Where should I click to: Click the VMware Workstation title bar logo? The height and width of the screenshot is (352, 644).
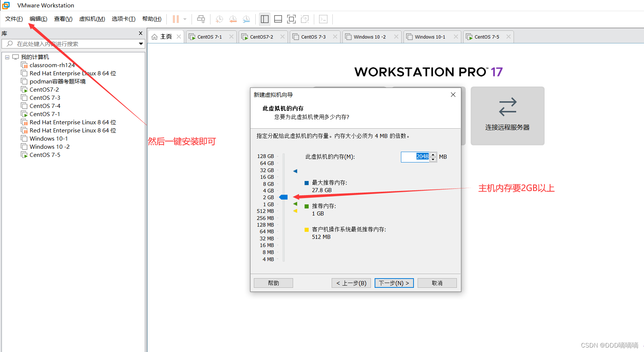pos(6,5)
